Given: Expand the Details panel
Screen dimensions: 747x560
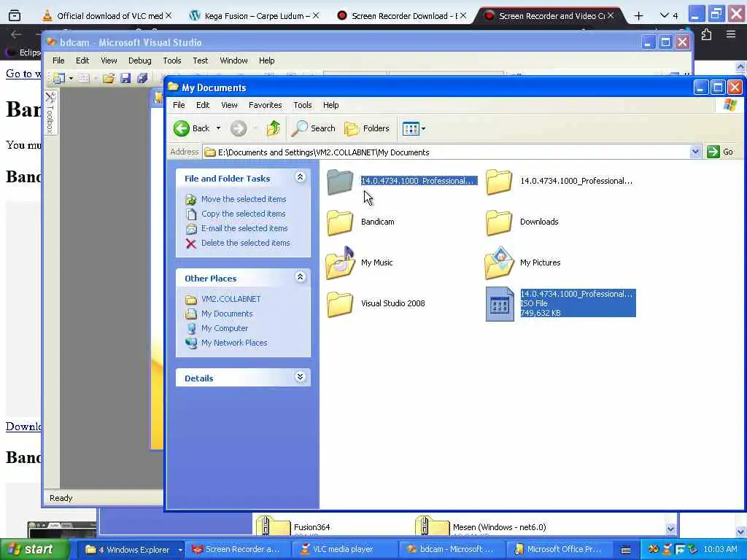Looking at the screenshot, I should tap(300, 377).
